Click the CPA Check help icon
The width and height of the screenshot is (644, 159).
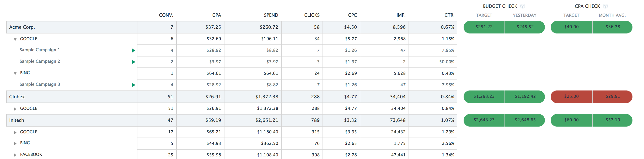pyautogui.click(x=605, y=6)
